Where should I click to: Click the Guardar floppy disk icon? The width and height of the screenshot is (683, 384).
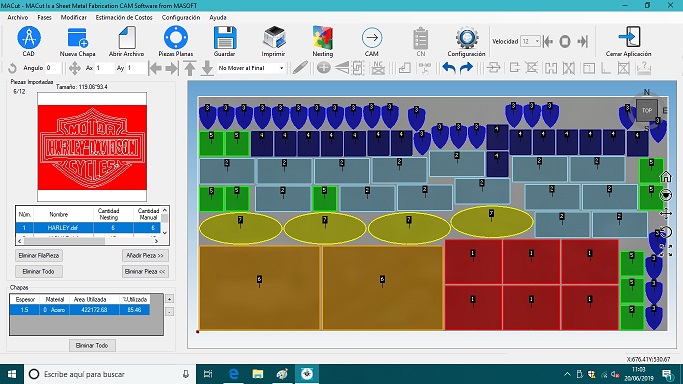[x=225, y=38]
